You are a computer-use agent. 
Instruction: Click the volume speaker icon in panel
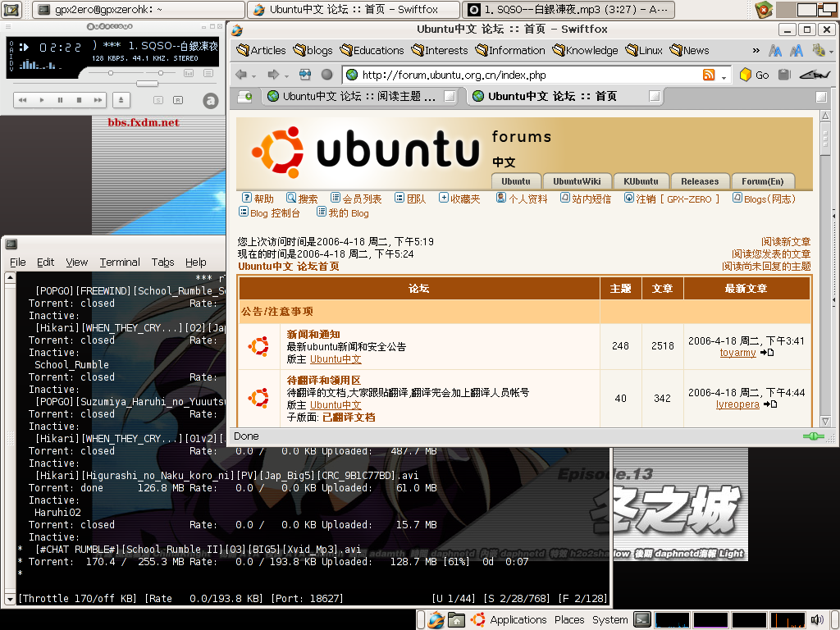tap(817, 620)
